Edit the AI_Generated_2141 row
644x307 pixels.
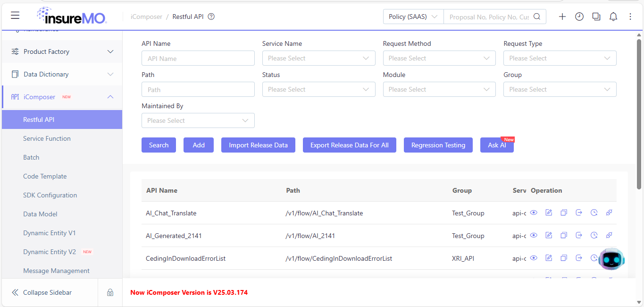[549, 235]
